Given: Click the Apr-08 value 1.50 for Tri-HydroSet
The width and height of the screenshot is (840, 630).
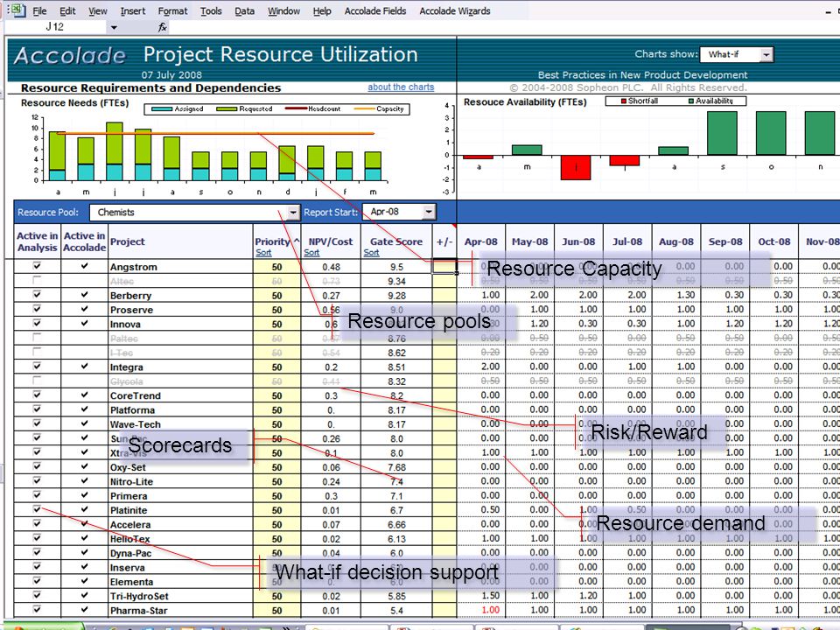Looking at the screenshot, I should tap(490, 596).
